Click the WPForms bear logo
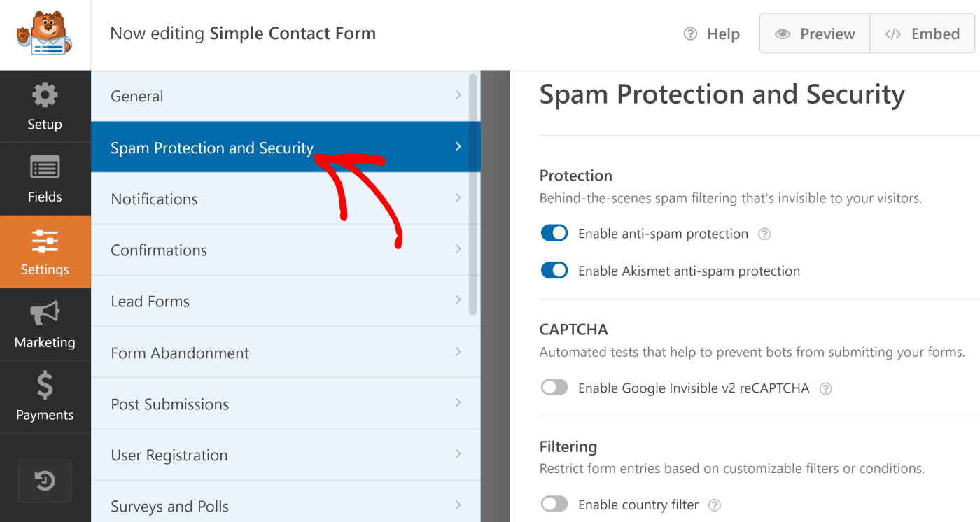This screenshot has width=980, height=522. (45, 34)
